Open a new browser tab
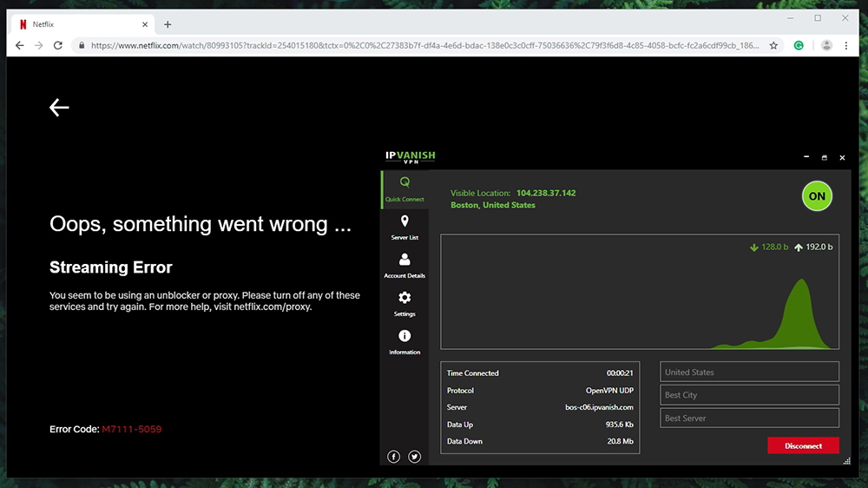The height and width of the screenshot is (488, 868). [x=168, y=24]
